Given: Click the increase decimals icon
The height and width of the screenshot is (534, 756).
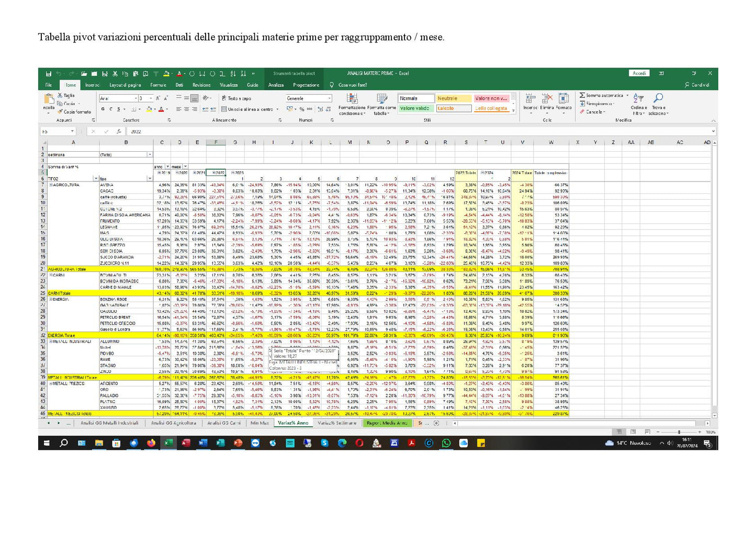Looking at the screenshot, I should [319, 109].
